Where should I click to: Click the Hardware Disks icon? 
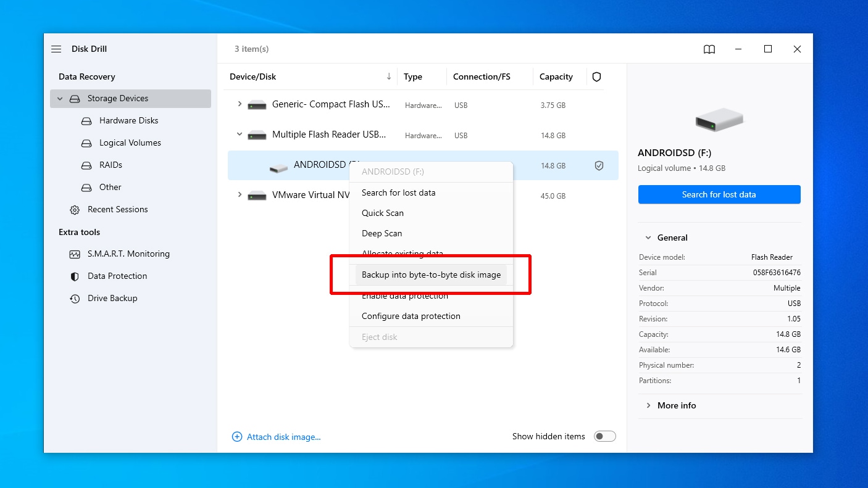point(87,121)
